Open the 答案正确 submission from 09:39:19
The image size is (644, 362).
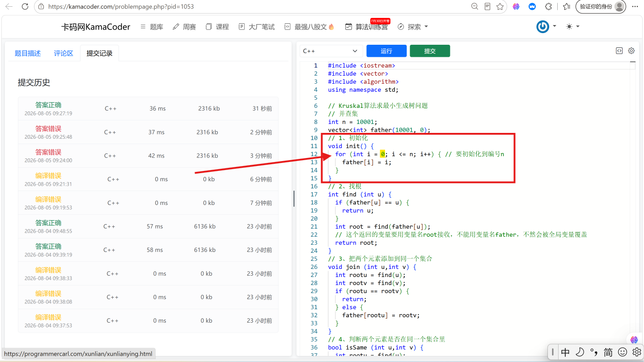(x=148, y=250)
